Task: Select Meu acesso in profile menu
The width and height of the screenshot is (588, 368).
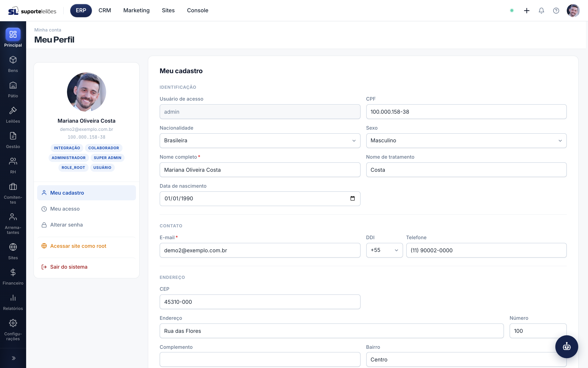Action: 87,209
